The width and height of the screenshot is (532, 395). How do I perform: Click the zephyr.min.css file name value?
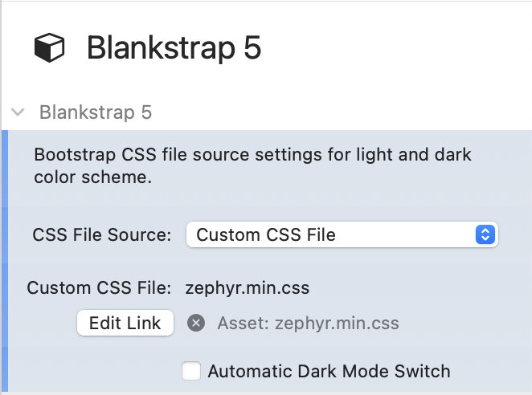pos(248,288)
